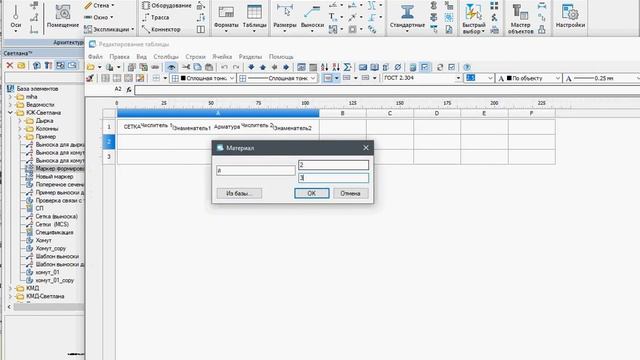The width and height of the screenshot is (640, 360).
Task: Expand the Ведомости folder
Action: (x=10, y=105)
